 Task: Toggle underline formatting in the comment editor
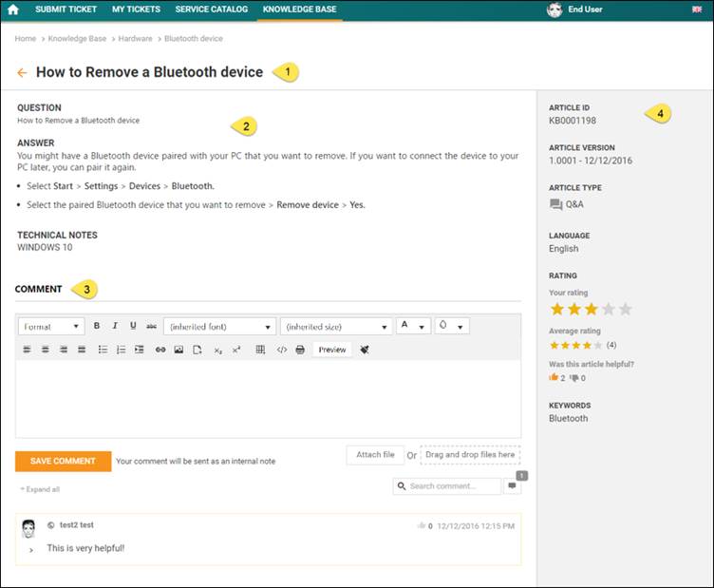133,326
